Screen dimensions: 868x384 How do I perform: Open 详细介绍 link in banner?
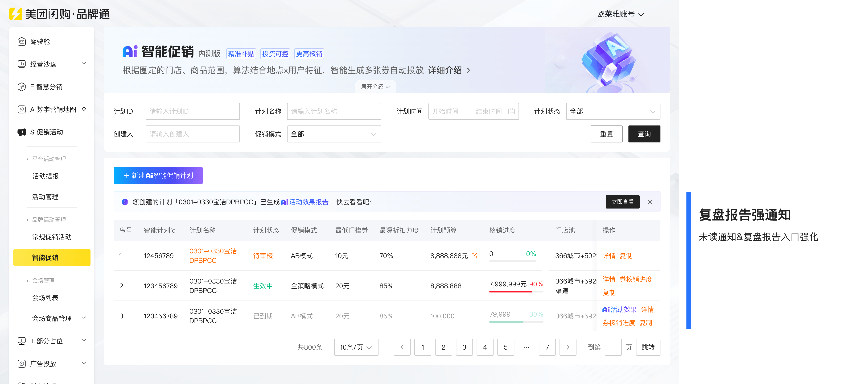click(445, 70)
